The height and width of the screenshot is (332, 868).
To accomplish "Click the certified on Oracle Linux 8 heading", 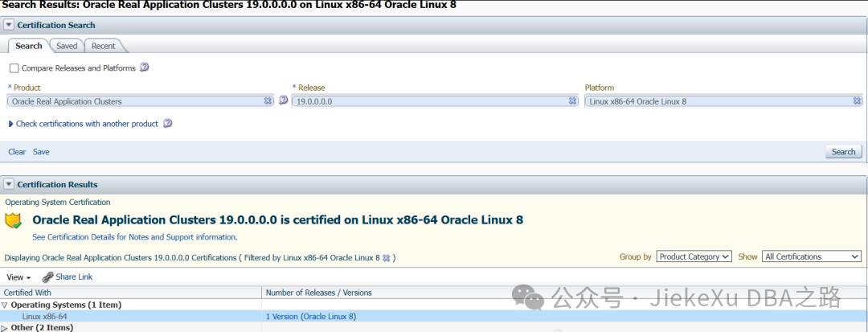I will [278, 219].
